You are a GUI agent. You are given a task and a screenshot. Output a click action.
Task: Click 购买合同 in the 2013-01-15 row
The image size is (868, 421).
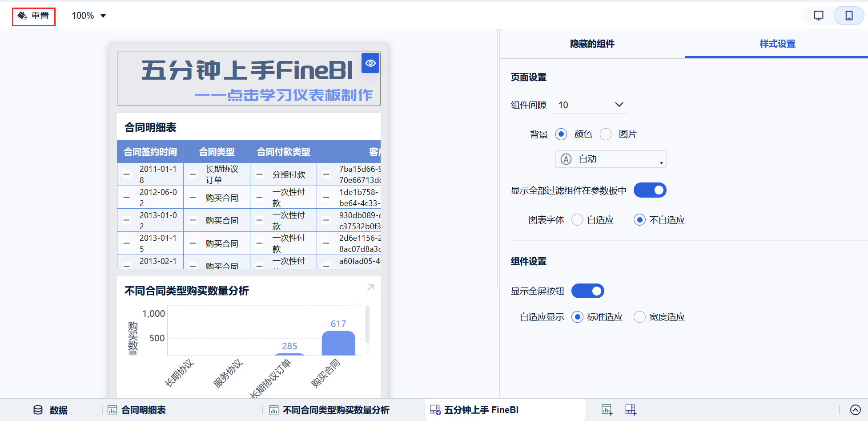pos(222,243)
